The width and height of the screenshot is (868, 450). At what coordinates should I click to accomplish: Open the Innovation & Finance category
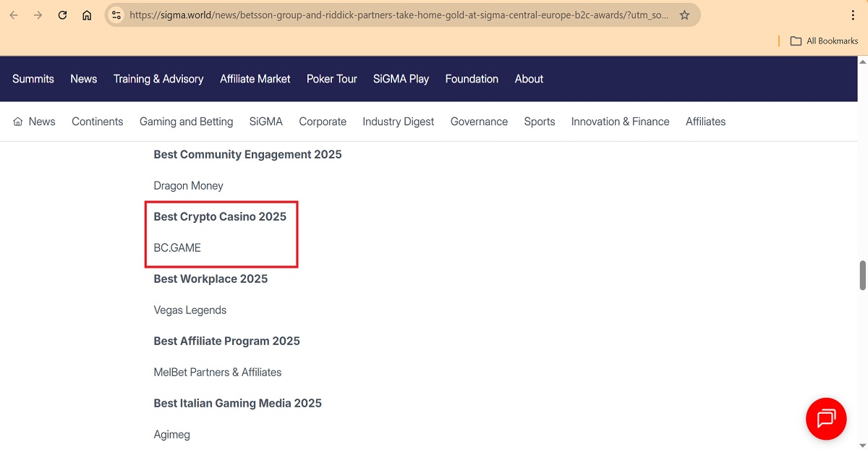point(620,122)
